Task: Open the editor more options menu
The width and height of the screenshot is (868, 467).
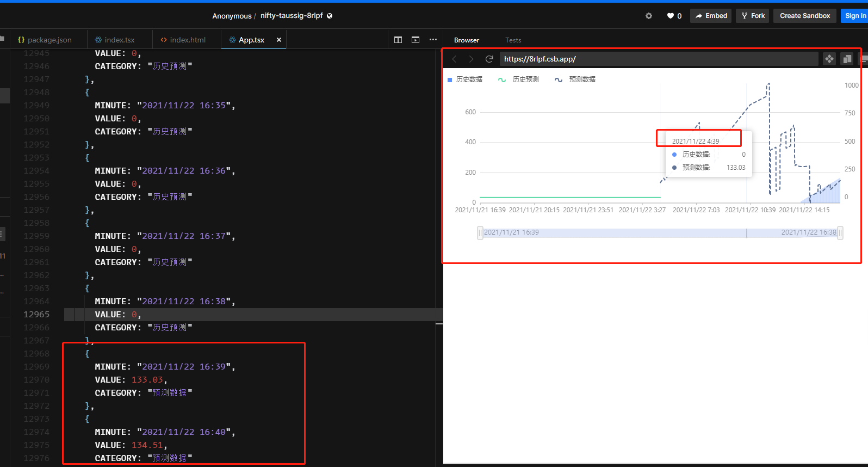Action: [x=433, y=40]
